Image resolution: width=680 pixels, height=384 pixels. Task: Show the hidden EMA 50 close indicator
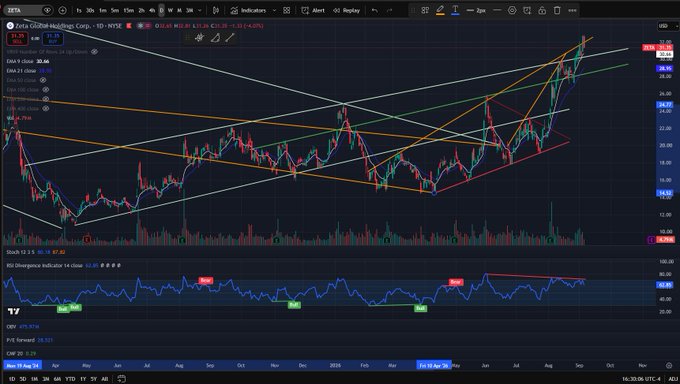pos(43,80)
